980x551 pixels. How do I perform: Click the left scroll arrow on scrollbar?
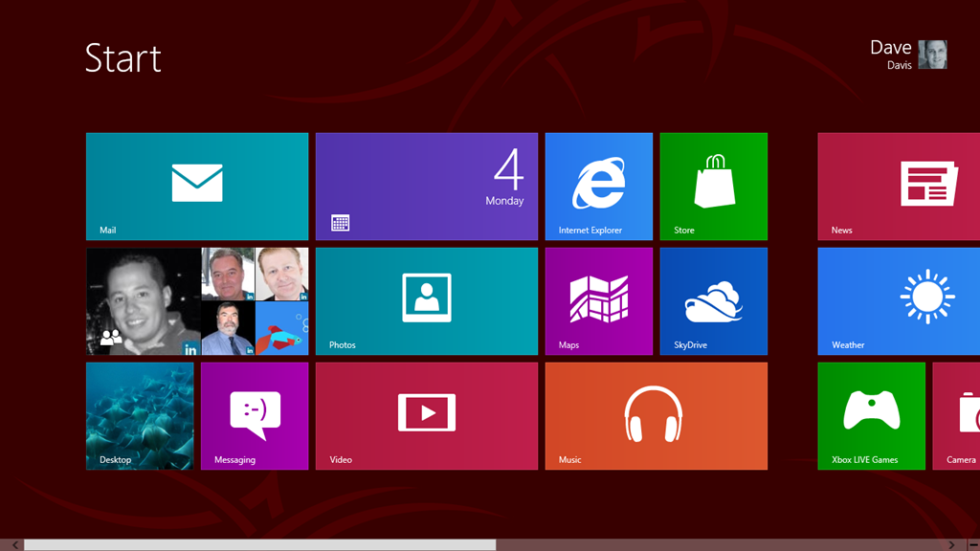14,545
